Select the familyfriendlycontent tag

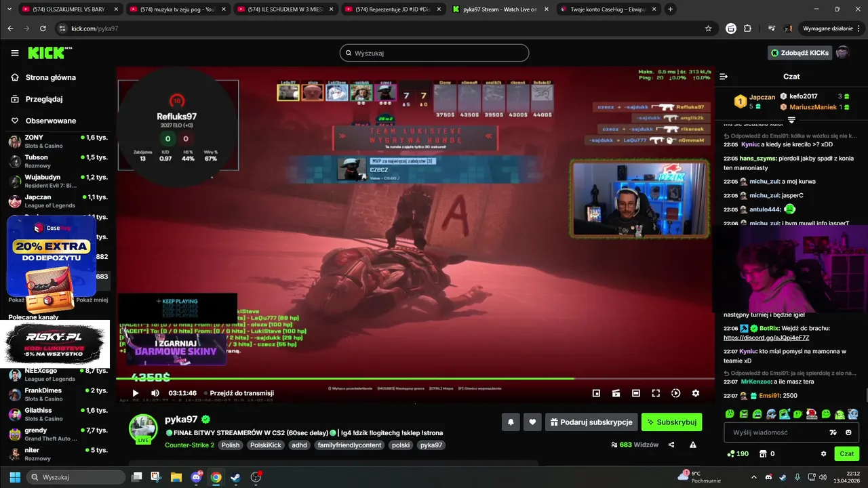(x=349, y=445)
